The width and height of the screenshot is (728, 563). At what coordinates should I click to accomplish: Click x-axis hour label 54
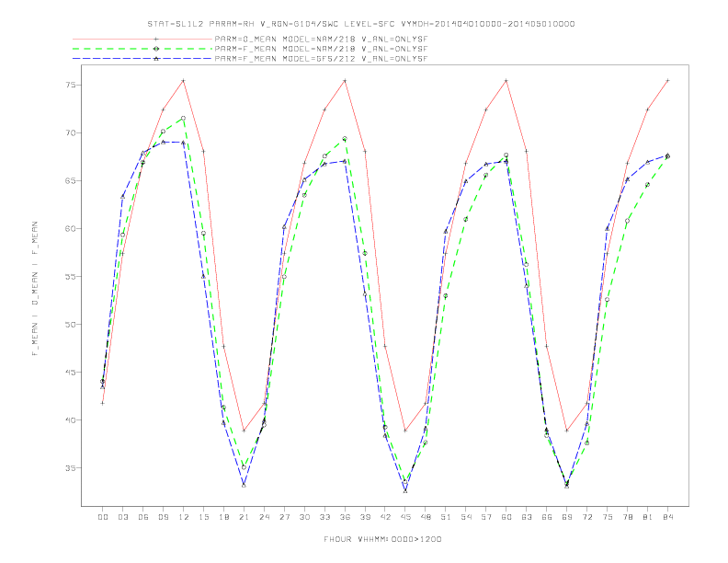coord(466,517)
